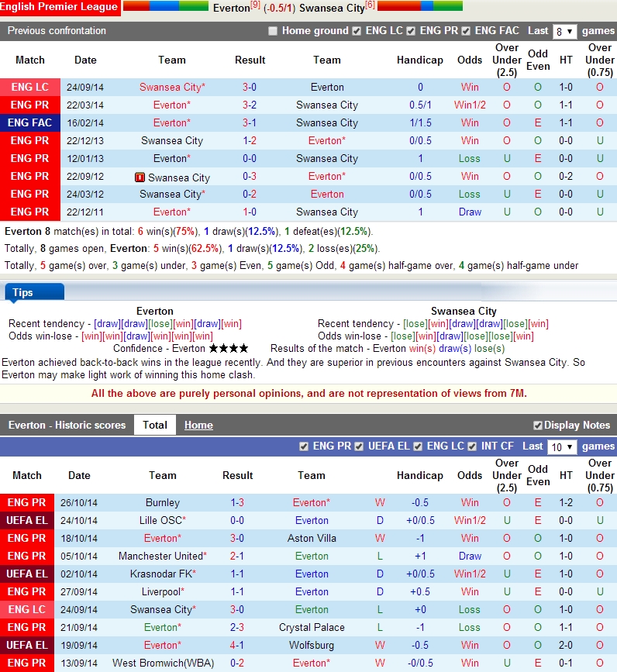
Task: Click the ENG LC label in Everton historic scores
Action: [27, 609]
